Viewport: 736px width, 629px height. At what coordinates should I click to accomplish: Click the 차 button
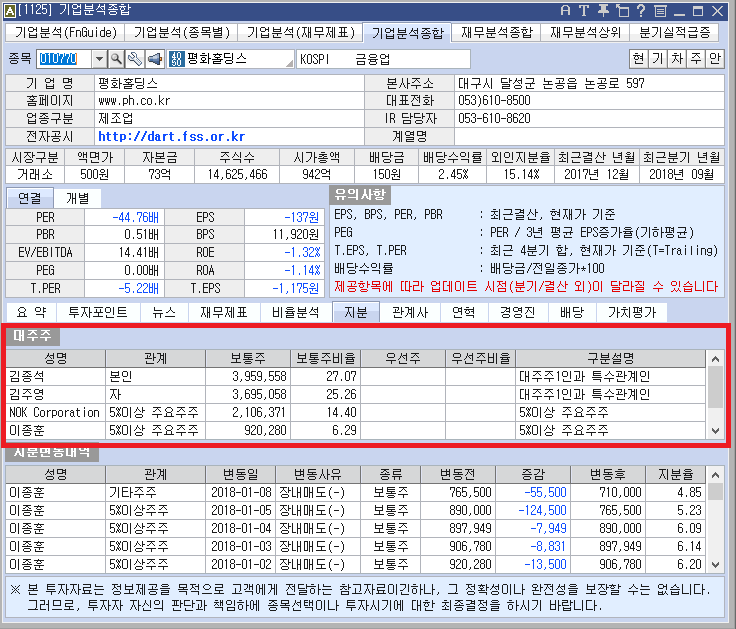[x=676, y=59]
